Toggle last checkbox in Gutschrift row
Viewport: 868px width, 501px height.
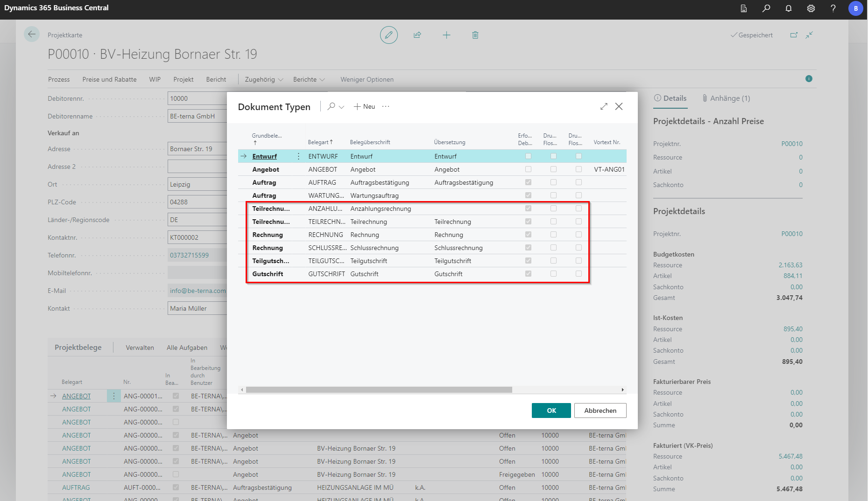pos(579,274)
